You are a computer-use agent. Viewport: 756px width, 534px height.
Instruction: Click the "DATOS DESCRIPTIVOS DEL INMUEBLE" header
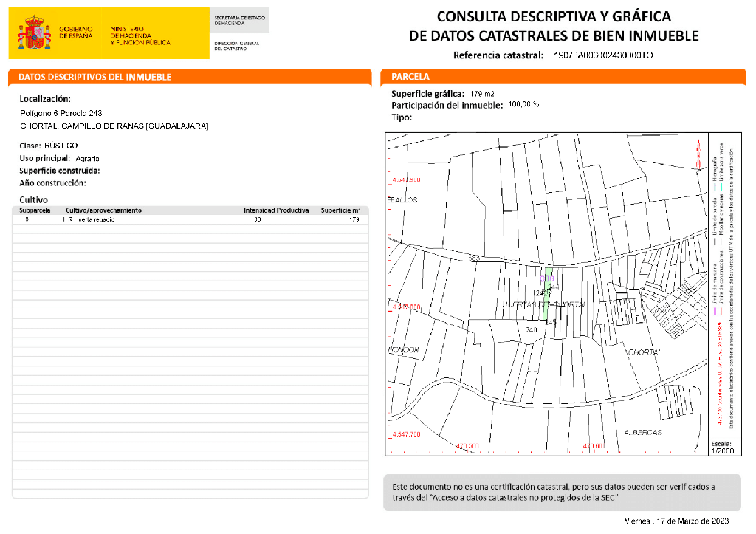[x=95, y=77]
